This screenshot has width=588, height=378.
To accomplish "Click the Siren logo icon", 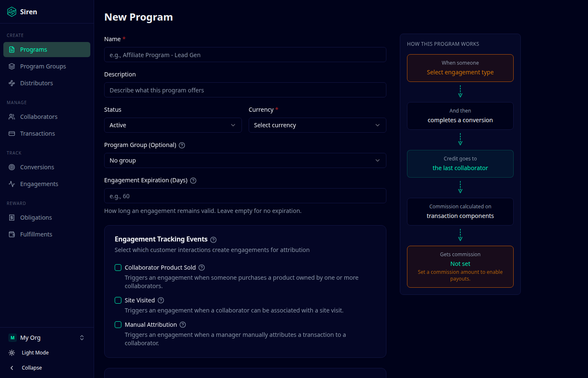I will [12, 12].
